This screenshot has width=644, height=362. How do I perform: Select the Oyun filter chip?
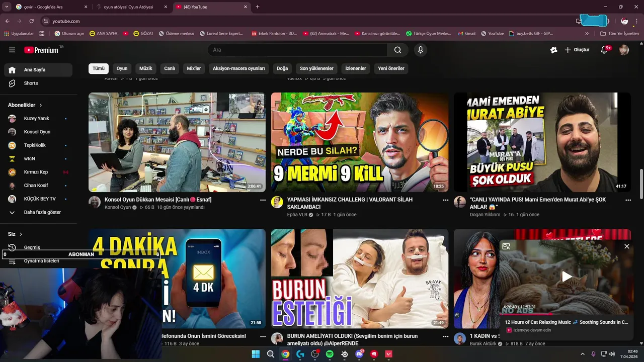click(x=122, y=68)
